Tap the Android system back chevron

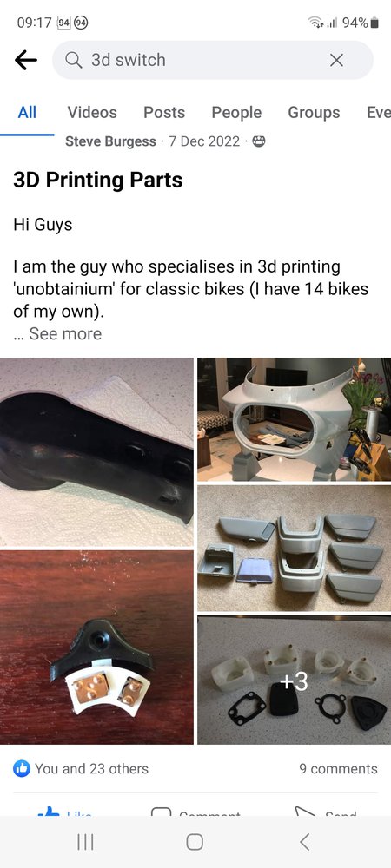click(x=304, y=842)
